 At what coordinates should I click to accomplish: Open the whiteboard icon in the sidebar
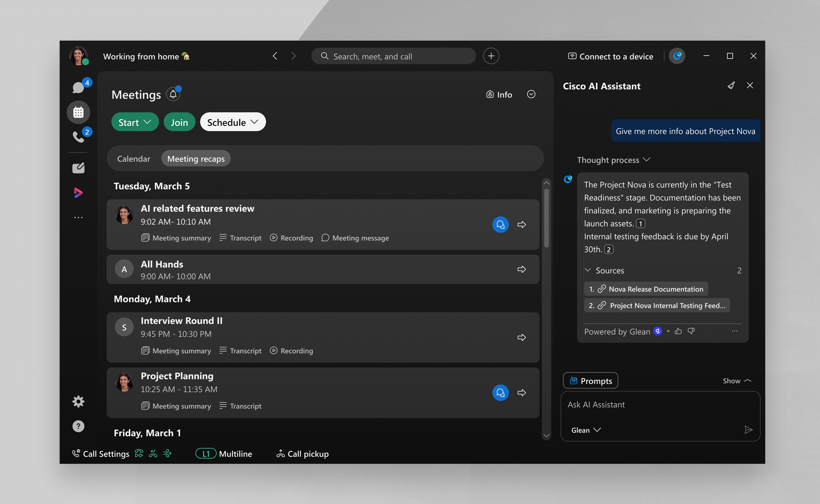tap(78, 168)
